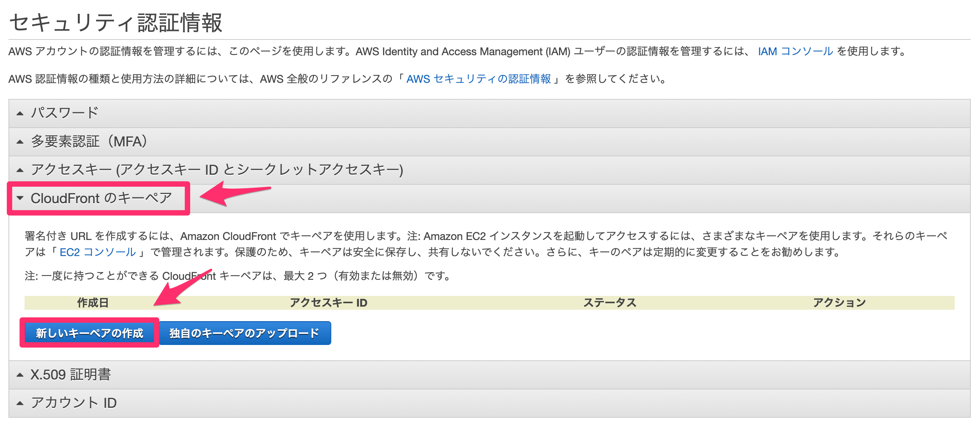This screenshot has width=980, height=427.
Task: Collapse the CloudFront のキーペア section arrow
Action: tap(20, 198)
